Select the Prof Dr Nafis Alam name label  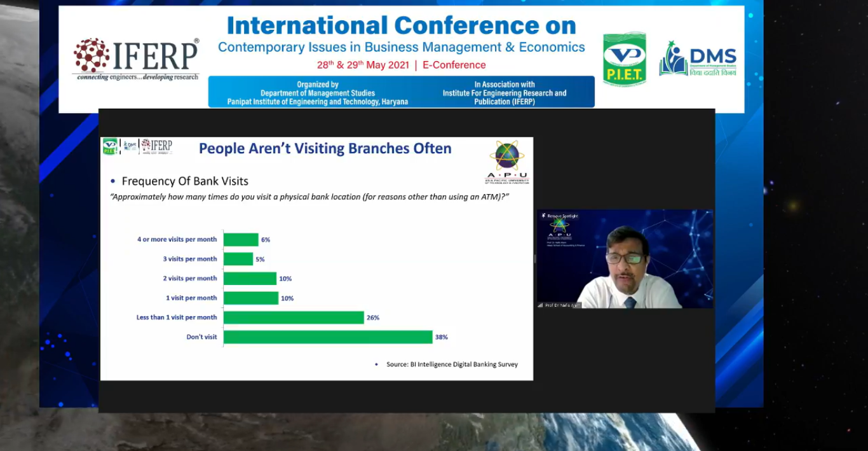pos(562,305)
